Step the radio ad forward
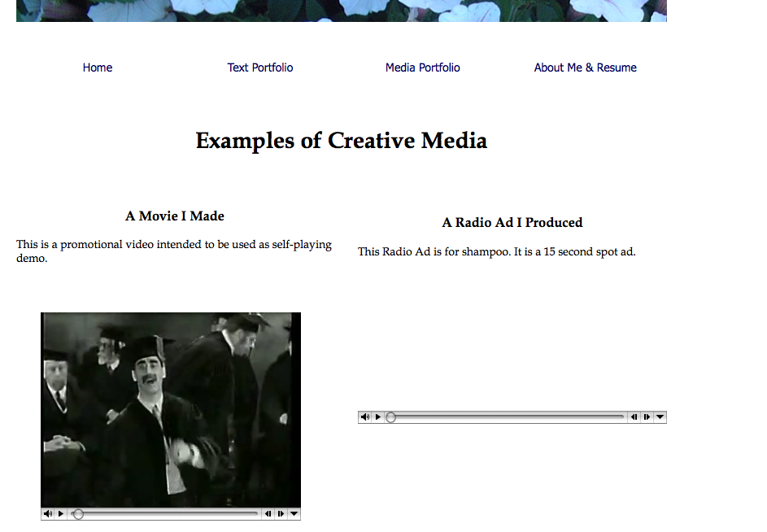The image size is (767, 532). 647,417
